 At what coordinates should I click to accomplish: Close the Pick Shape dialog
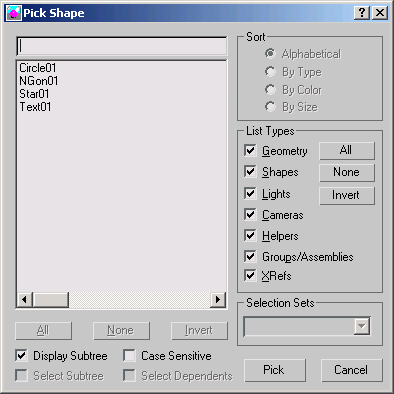tap(380, 13)
